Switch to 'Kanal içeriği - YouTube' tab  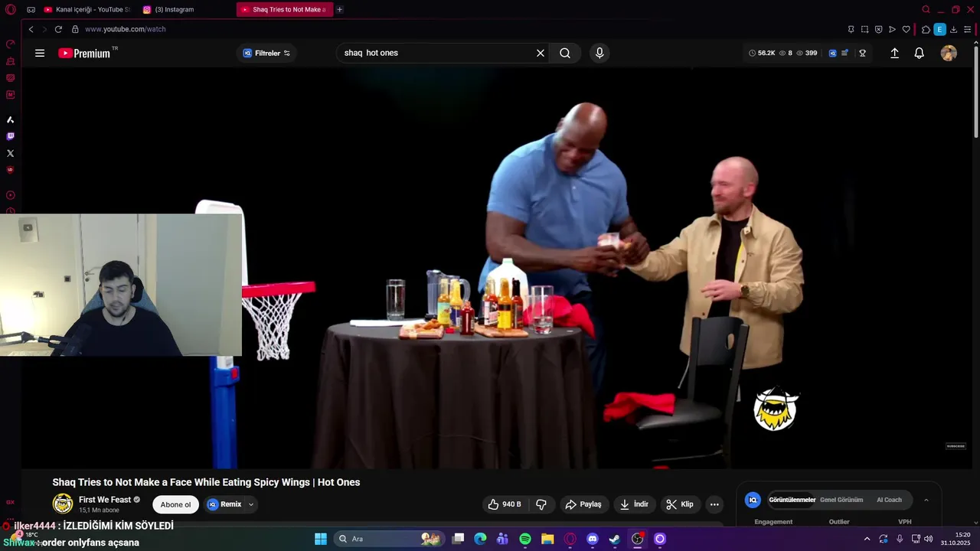tap(87, 9)
